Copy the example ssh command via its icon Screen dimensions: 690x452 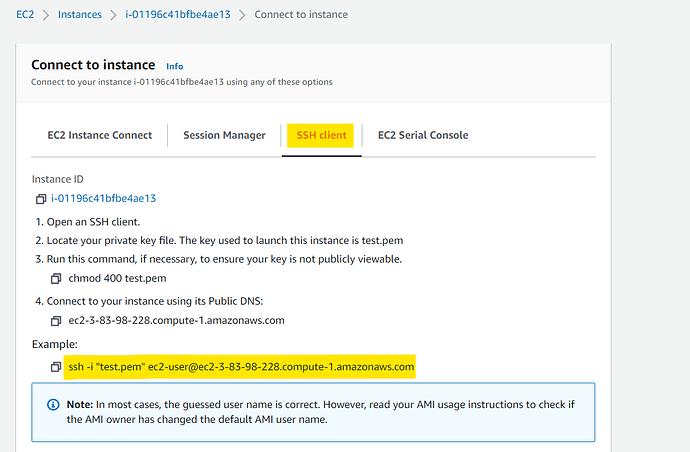[57, 368]
